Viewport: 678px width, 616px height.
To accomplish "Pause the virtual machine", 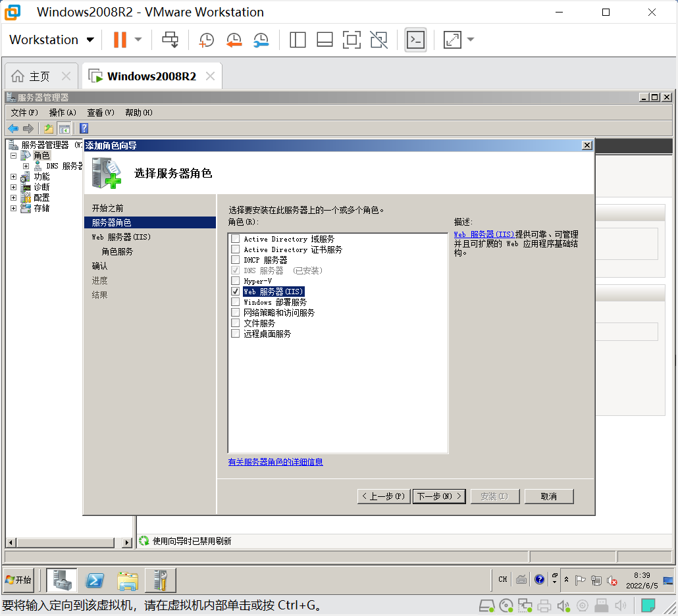I will [x=120, y=39].
